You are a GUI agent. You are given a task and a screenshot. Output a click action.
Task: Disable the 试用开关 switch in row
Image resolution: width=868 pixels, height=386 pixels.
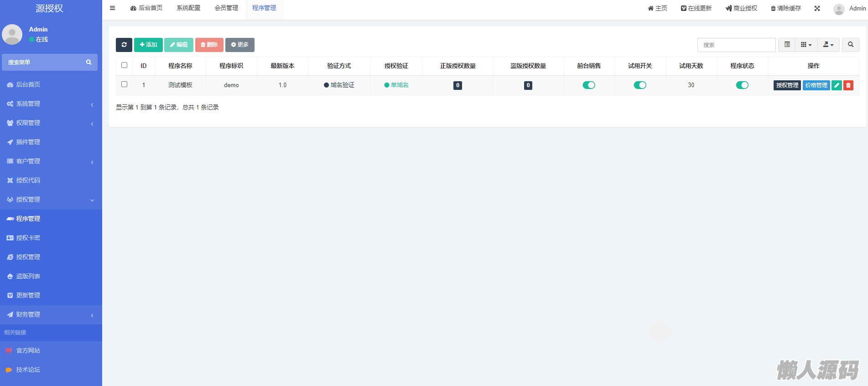640,85
